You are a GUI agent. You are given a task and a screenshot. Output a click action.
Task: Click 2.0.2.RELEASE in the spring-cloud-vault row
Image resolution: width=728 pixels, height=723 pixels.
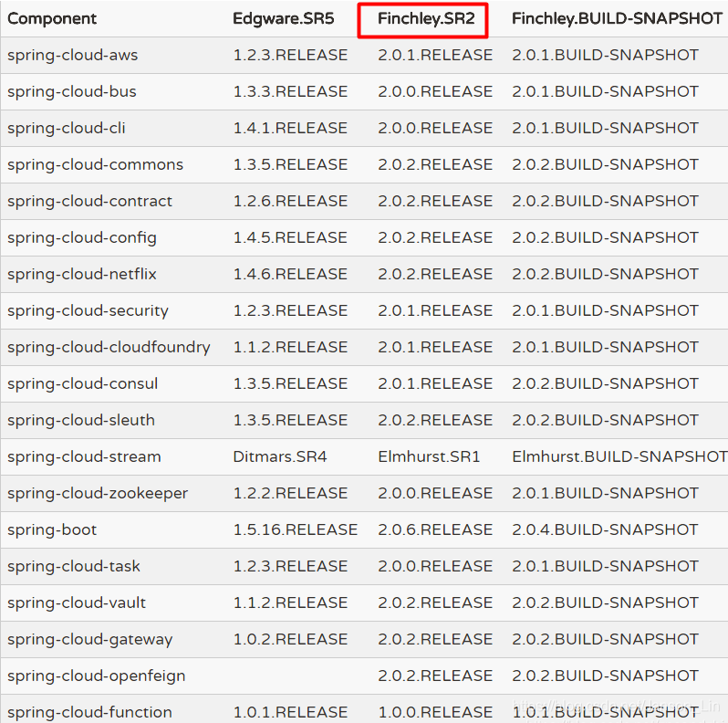(435, 602)
